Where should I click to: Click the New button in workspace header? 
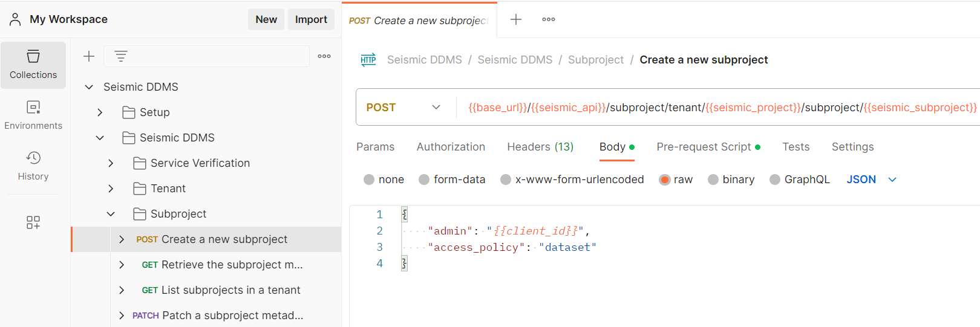pos(266,19)
